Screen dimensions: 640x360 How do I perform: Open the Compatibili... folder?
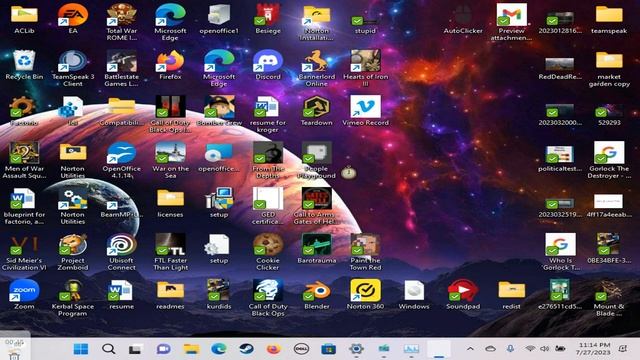click(122, 107)
